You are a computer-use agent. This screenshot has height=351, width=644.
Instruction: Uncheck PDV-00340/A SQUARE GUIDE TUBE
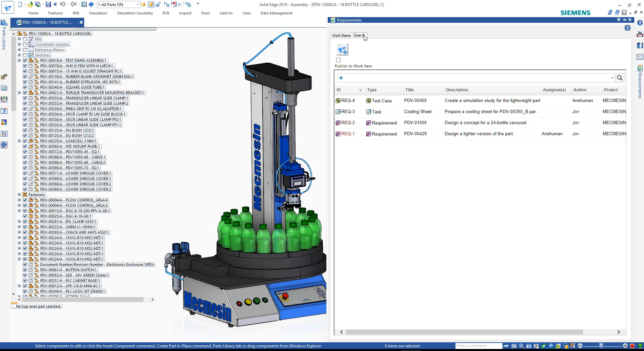click(x=25, y=87)
